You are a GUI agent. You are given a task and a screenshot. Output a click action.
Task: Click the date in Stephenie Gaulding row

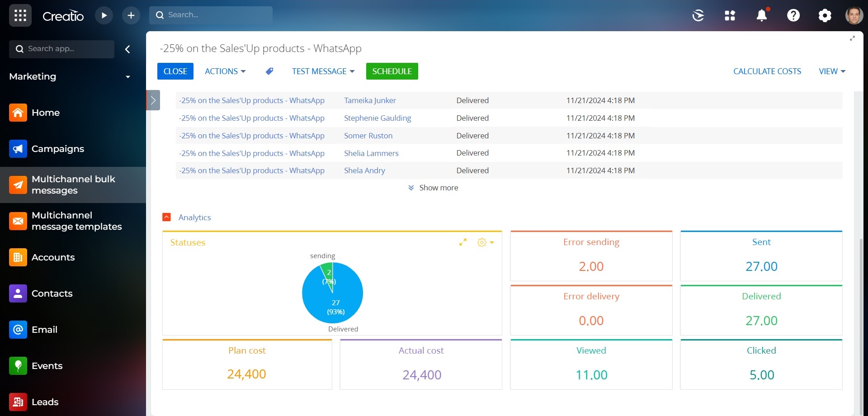pyautogui.click(x=600, y=118)
